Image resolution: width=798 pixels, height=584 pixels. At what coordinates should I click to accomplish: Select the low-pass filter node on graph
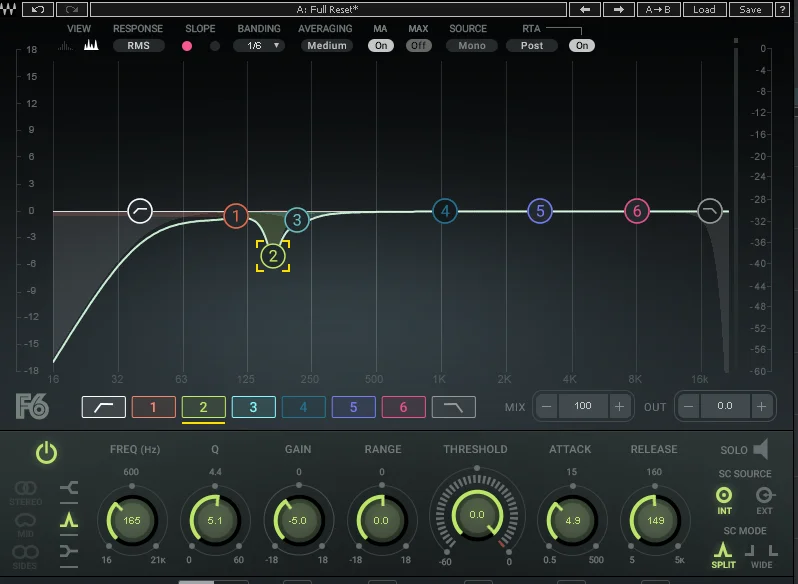710,211
